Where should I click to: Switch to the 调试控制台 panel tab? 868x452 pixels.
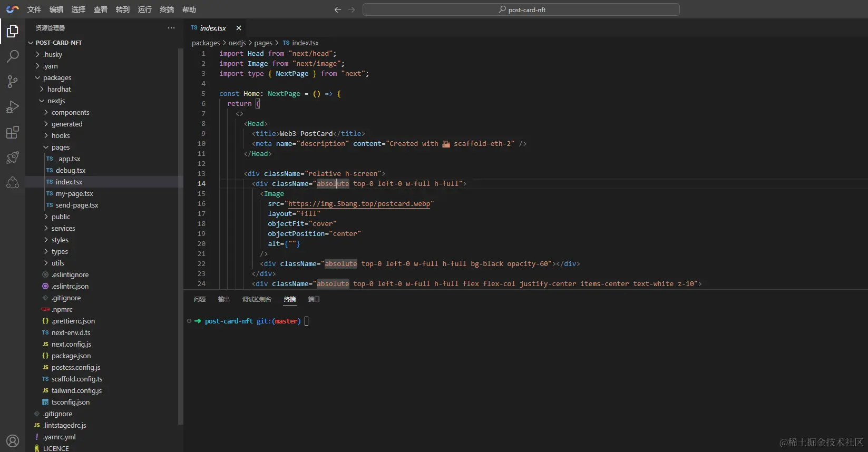click(257, 299)
